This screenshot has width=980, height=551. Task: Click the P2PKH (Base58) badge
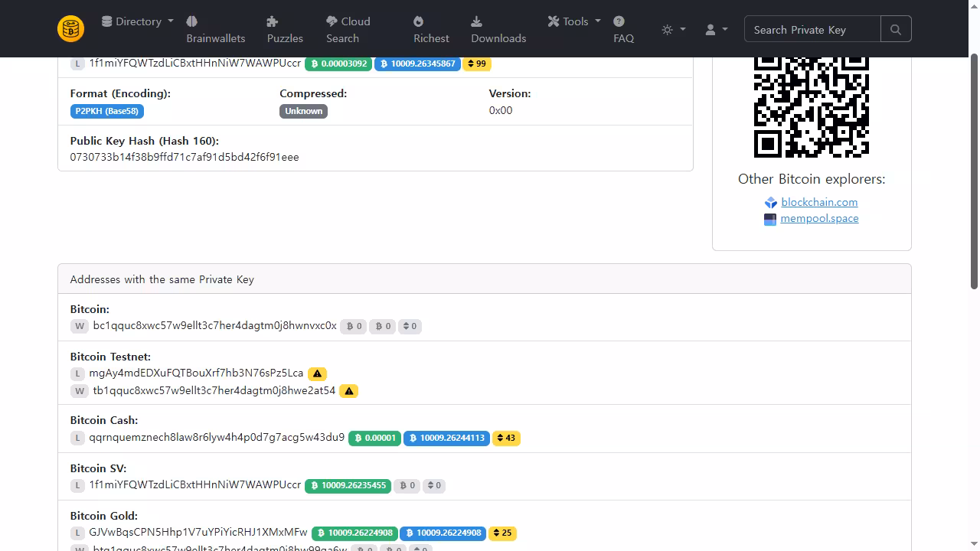107,111
